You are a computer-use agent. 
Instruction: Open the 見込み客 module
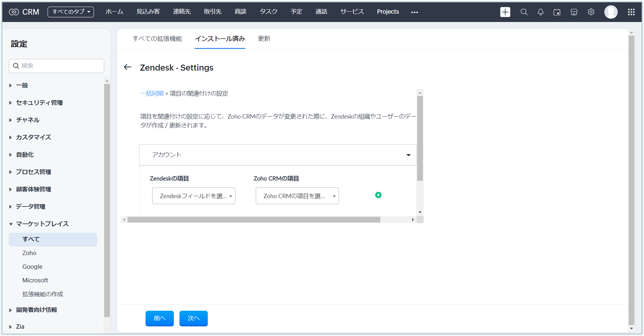[148, 12]
